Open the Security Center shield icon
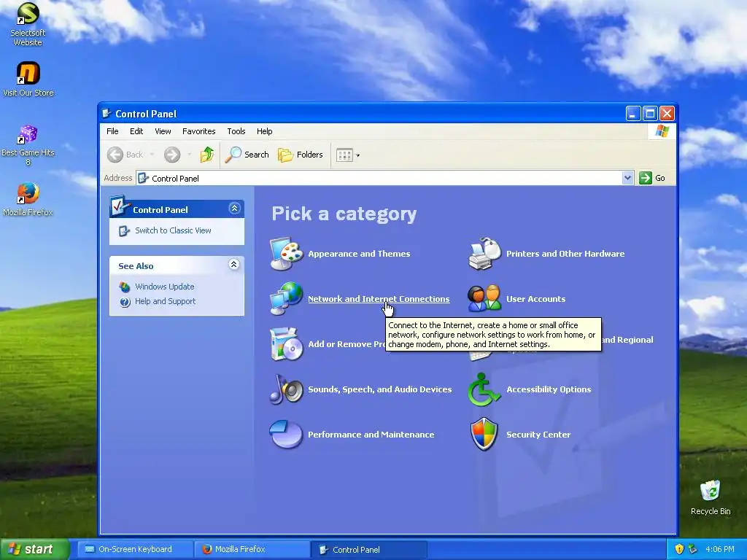Image resolution: width=747 pixels, height=560 pixels. 484,435
